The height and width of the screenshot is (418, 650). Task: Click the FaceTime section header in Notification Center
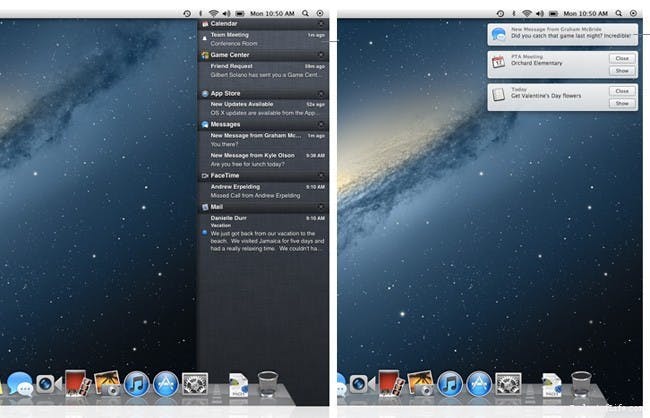click(x=264, y=175)
